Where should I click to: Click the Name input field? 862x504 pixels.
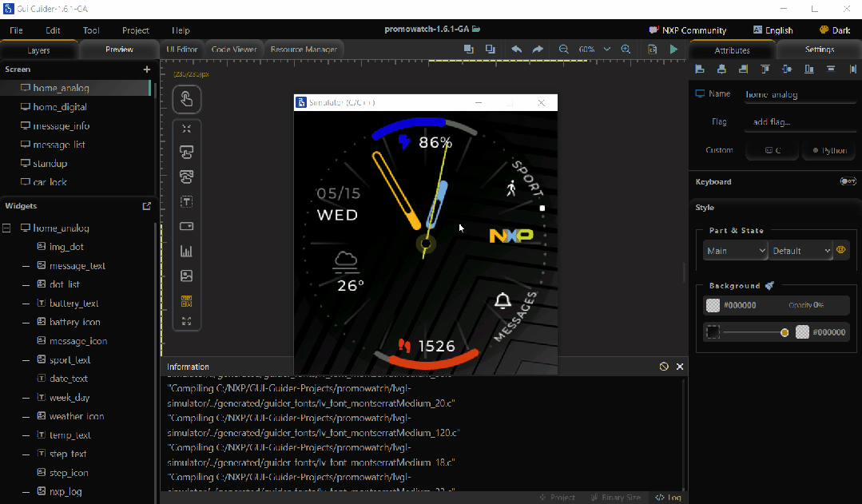coord(800,94)
